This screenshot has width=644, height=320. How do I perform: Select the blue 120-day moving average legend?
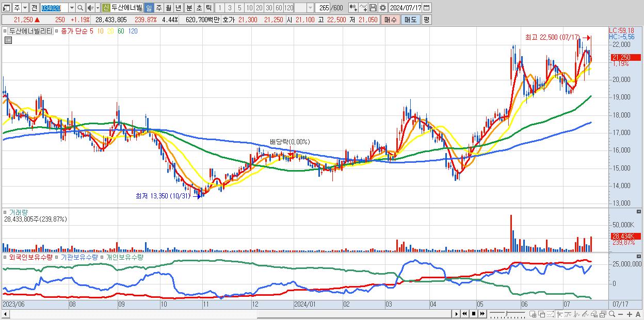click(132, 31)
